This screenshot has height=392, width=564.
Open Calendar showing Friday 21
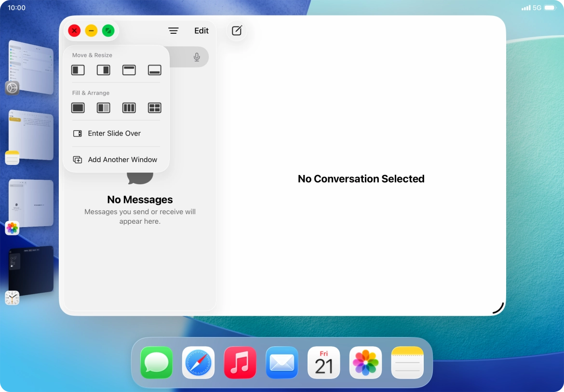pos(323,363)
